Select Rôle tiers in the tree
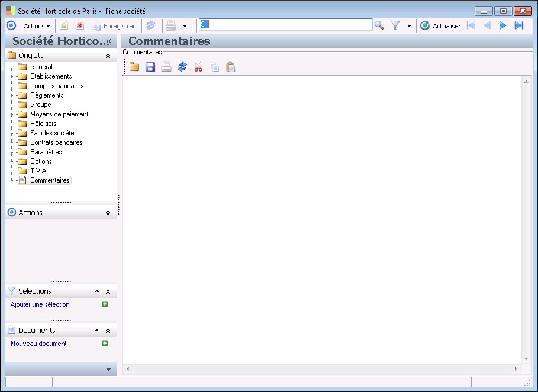 pos(43,124)
